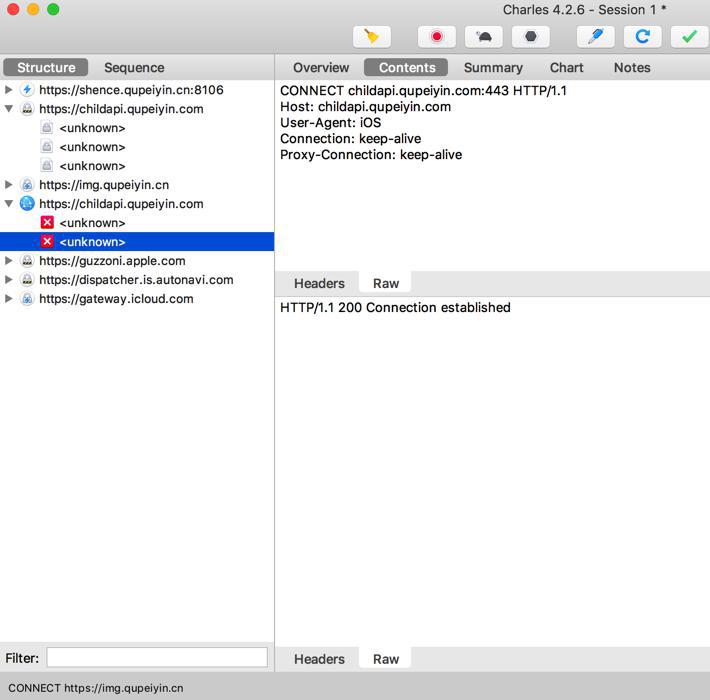Open the Notes tab
Viewport: 710px width, 700px height.
click(632, 67)
